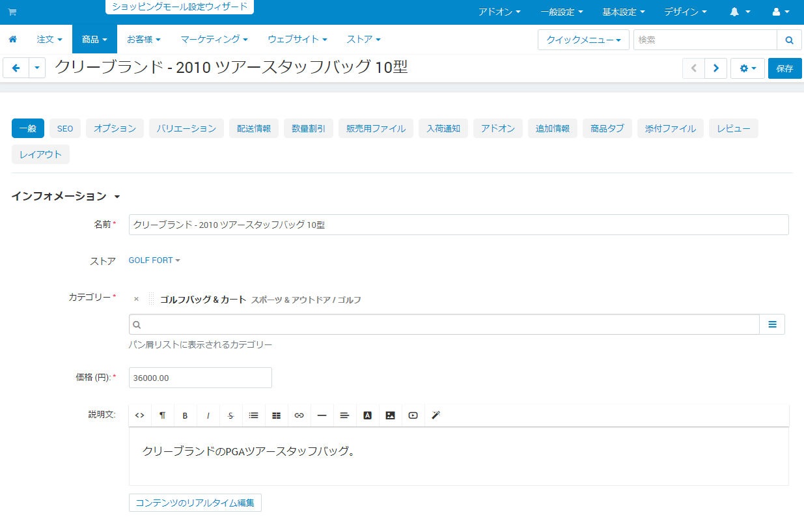
Task: Insert a video in description editor
Action: tap(413, 415)
